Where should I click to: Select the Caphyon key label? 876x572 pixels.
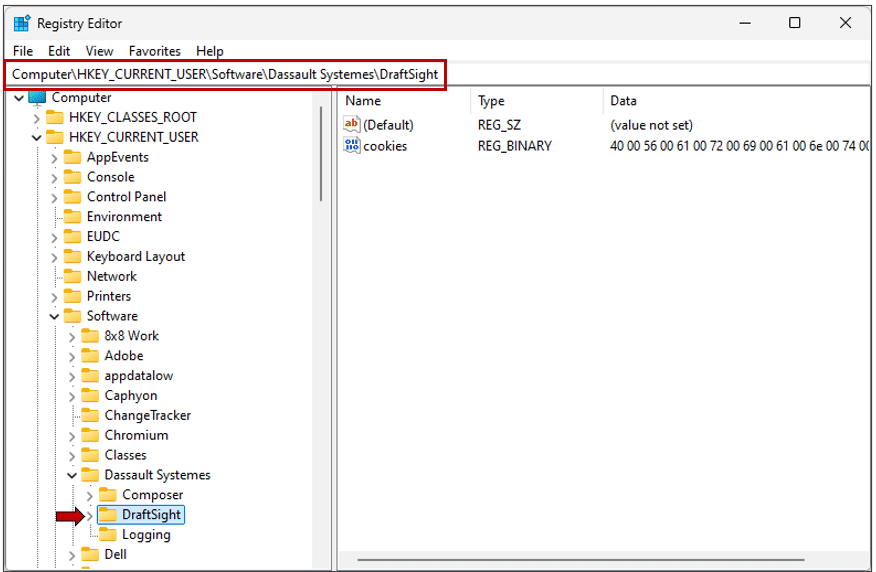coord(131,395)
